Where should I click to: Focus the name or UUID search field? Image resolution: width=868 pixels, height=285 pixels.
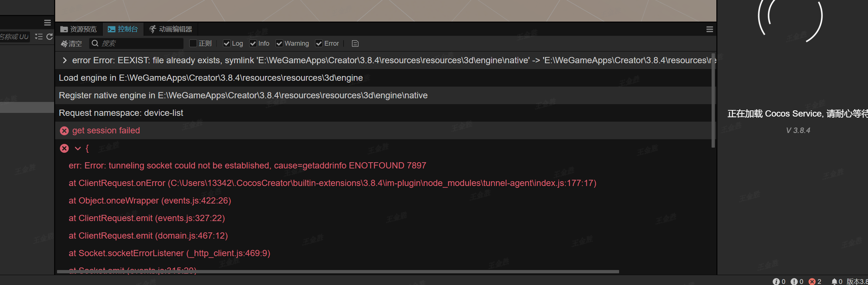pos(14,37)
